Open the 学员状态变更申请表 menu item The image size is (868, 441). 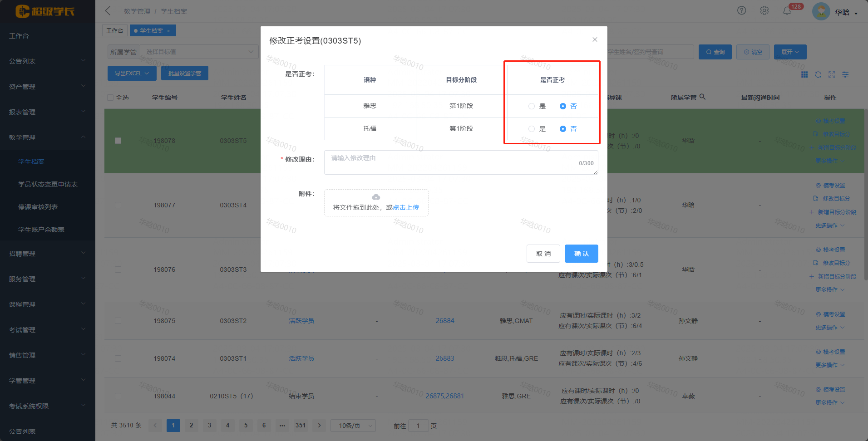(x=47, y=184)
